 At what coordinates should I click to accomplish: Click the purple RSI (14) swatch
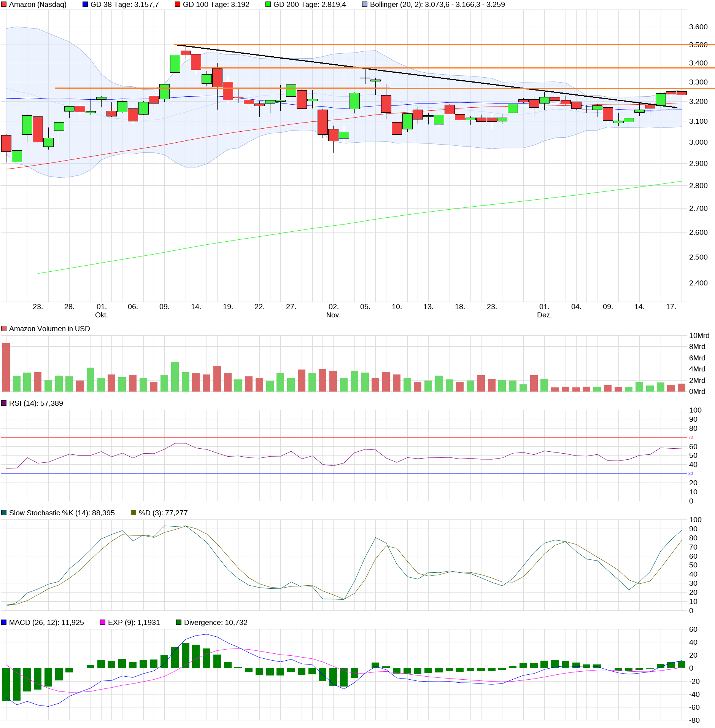[4, 403]
